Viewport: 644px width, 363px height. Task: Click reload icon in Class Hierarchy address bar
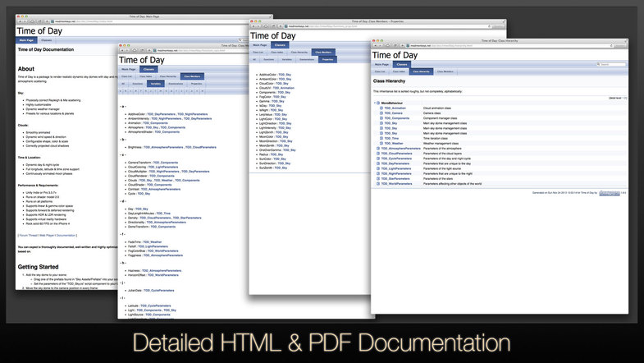(x=612, y=45)
